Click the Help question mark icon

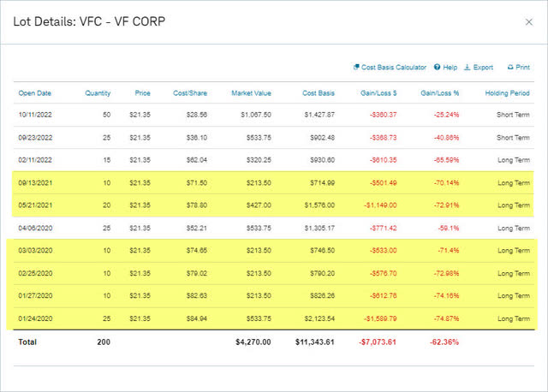click(437, 67)
